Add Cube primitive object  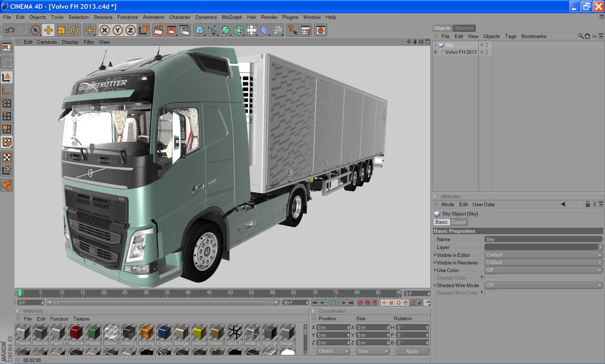pos(200,30)
